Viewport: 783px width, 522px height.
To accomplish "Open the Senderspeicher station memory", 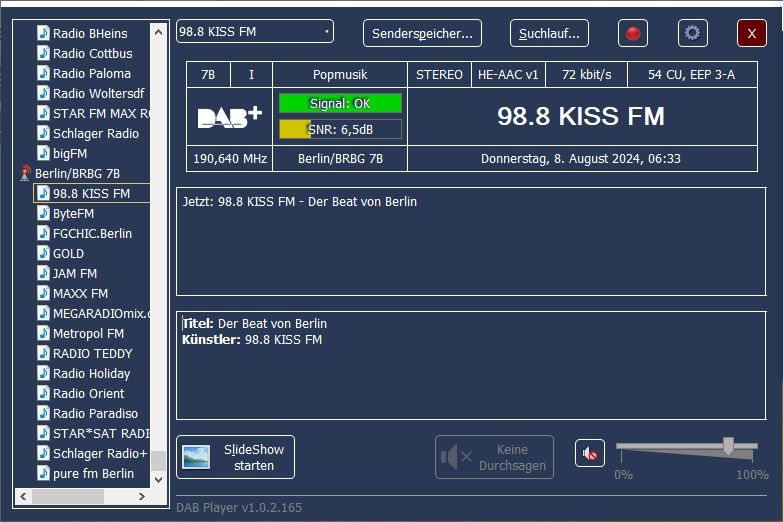I will 422,33.
